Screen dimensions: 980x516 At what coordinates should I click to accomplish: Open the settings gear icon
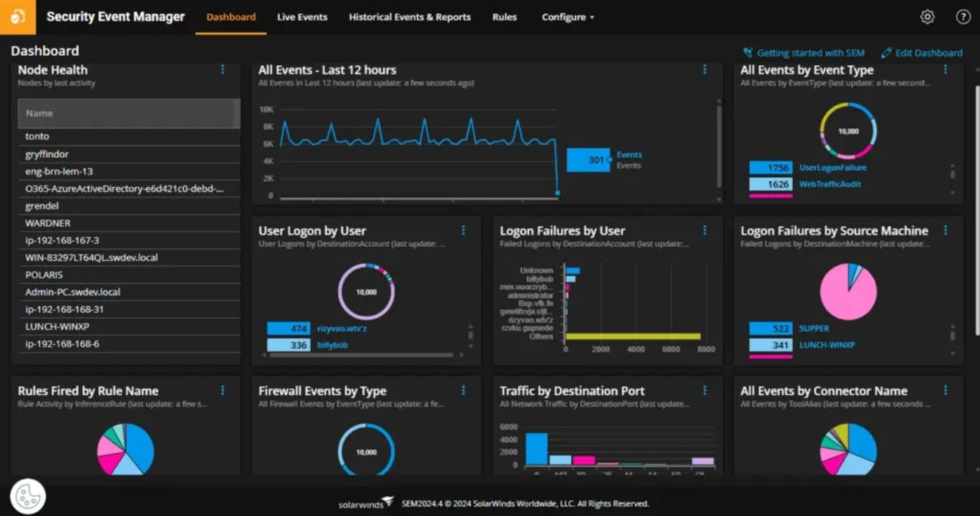click(927, 17)
